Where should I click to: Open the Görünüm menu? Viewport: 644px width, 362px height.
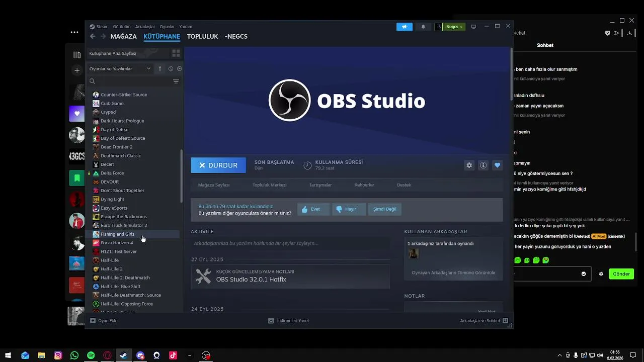pos(122,27)
